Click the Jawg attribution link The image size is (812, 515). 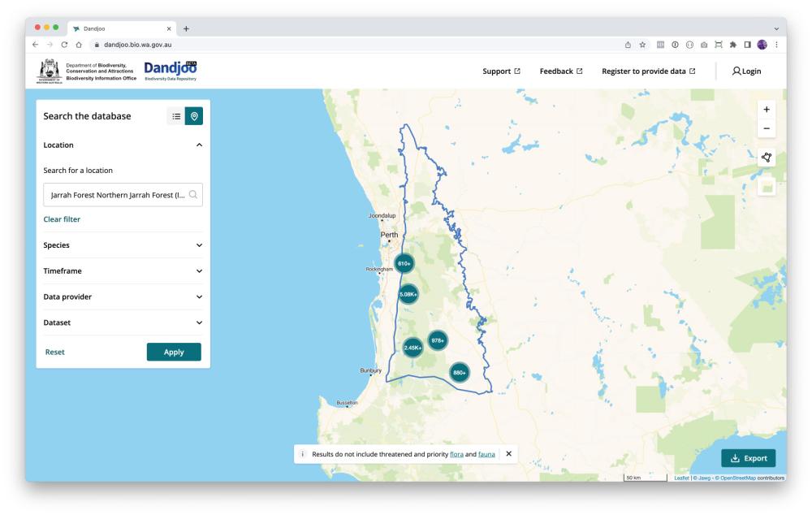tap(704, 478)
